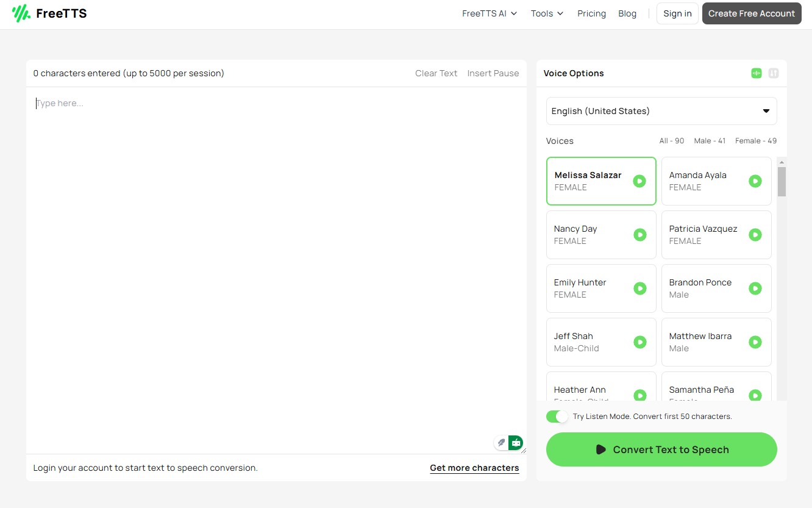Play the Brandon Ponce voice sample
The image size is (812, 508).
[755, 288]
